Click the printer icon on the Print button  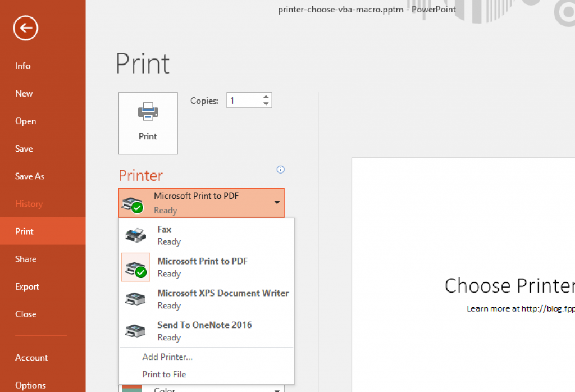point(148,111)
